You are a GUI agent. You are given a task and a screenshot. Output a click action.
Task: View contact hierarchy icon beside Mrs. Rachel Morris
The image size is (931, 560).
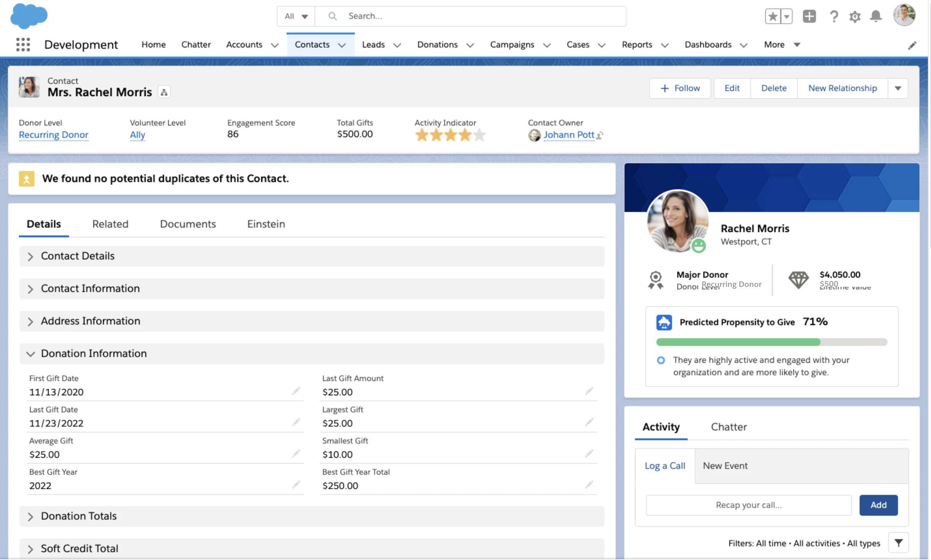163,92
